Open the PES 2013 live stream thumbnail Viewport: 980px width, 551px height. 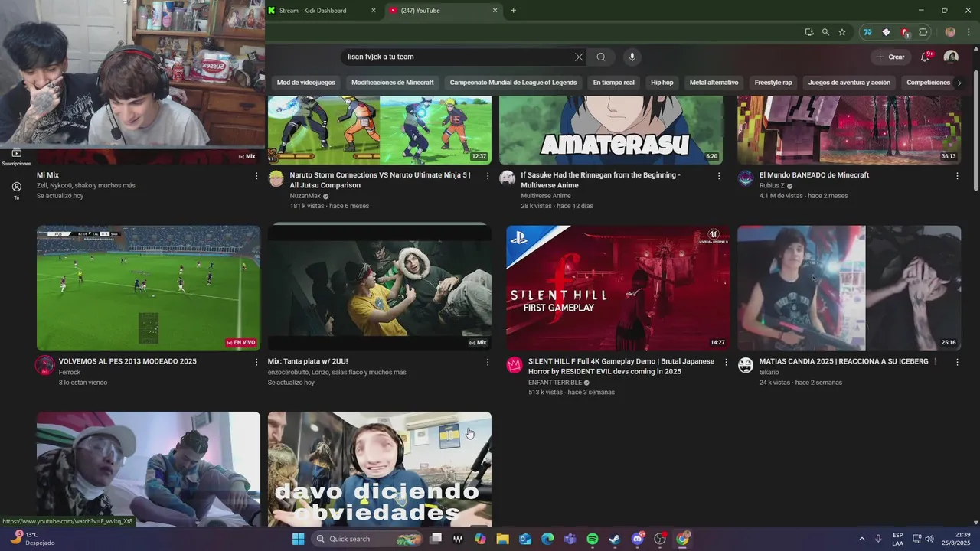point(149,288)
